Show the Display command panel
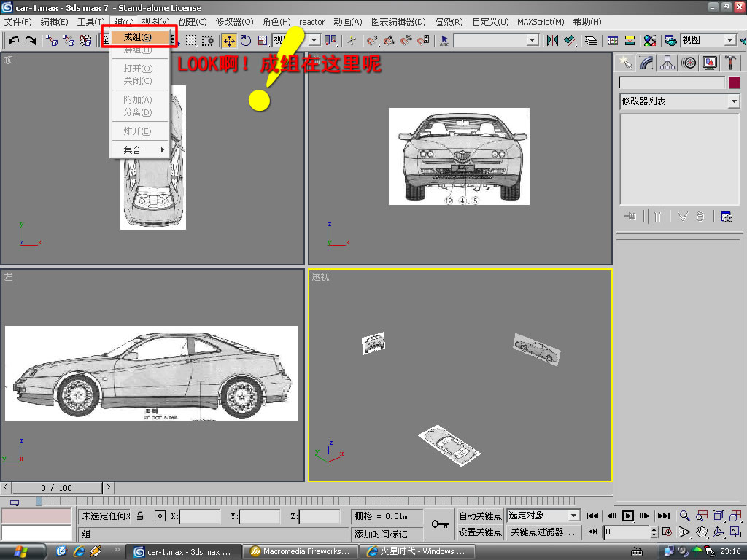 click(x=710, y=63)
